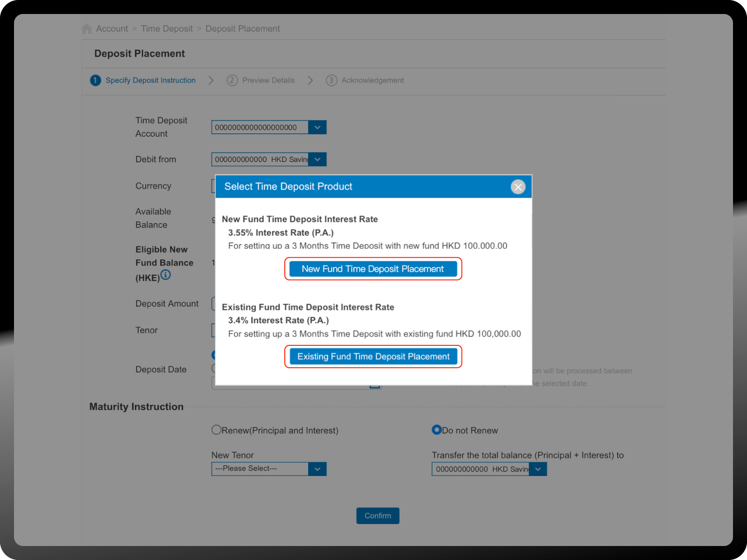Click the chevron arrow after Specify Deposit Instruction

point(211,80)
